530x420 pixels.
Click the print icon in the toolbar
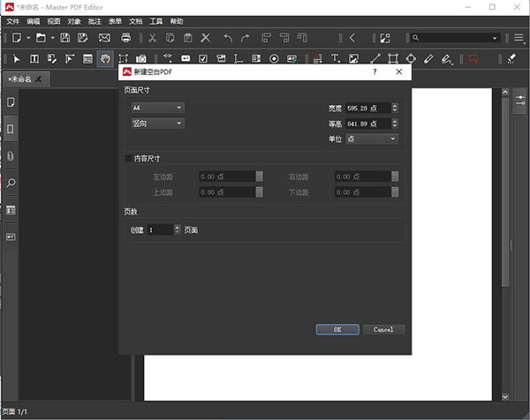coord(126,38)
